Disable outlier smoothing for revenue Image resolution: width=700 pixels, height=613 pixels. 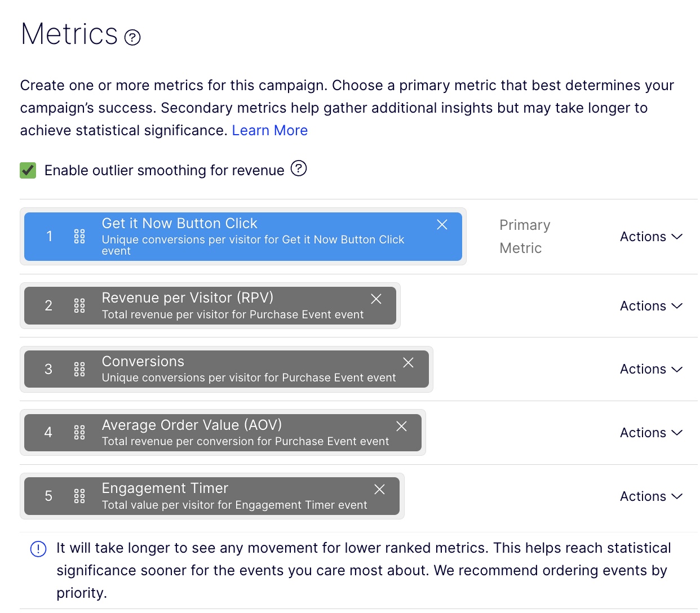pos(28,170)
